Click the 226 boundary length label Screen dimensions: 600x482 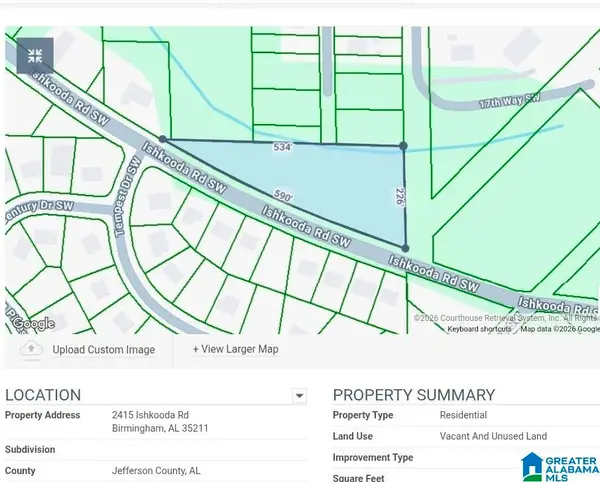(x=399, y=197)
